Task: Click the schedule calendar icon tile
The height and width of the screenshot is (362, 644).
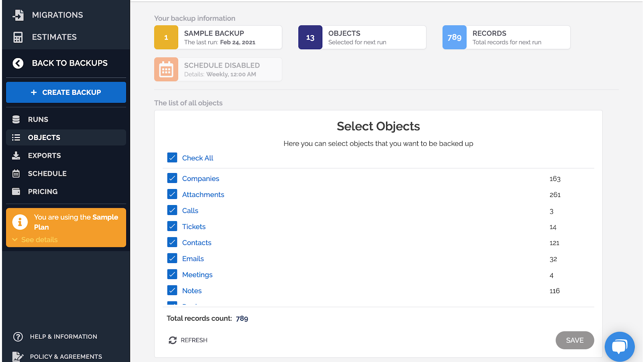Action: pyautogui.click(x=166, y=70)
